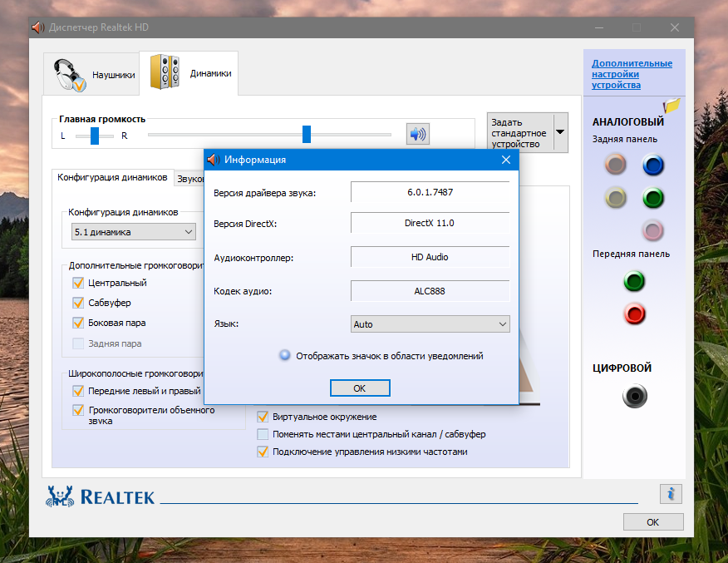Click the Версия драйвера звука label
728x563 pixels.
[264, 193]
